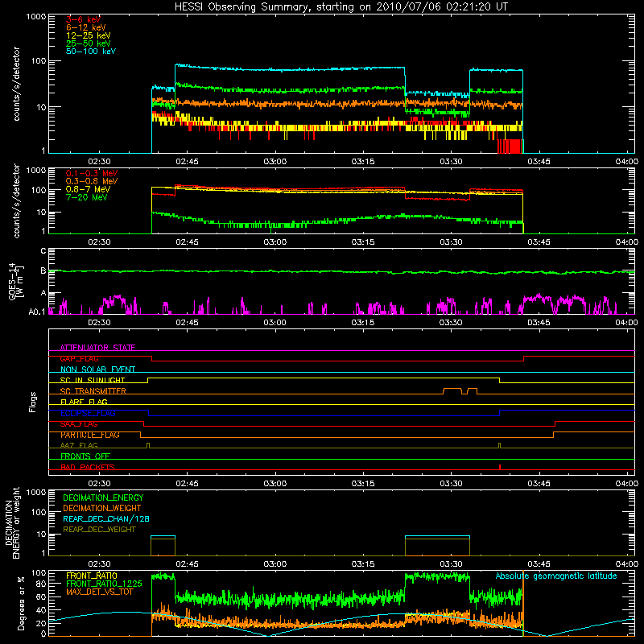Click the Absolute geomagnetic latitude label

[556, 576]
